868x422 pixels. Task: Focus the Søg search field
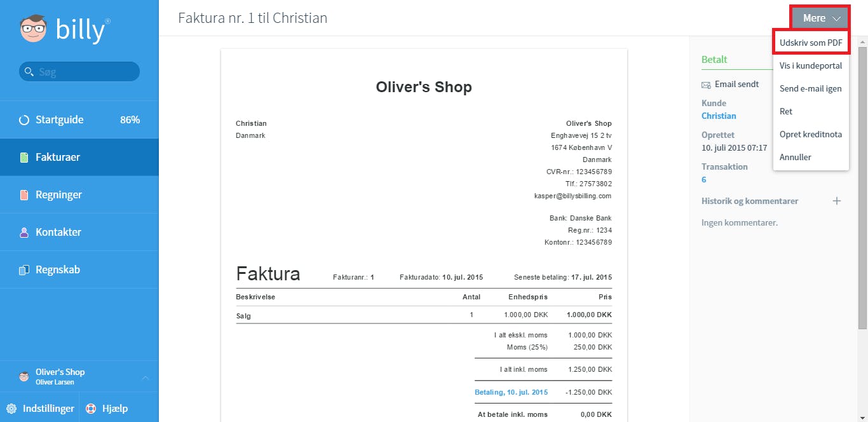pos(79,72)
